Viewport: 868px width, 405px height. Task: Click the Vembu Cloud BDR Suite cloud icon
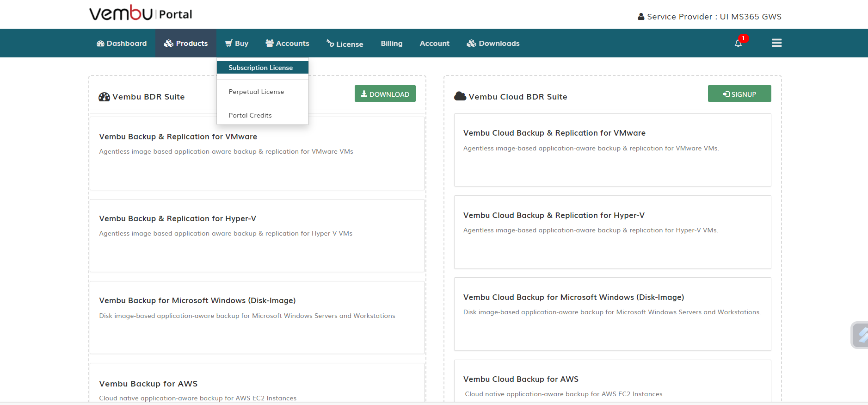460,96
